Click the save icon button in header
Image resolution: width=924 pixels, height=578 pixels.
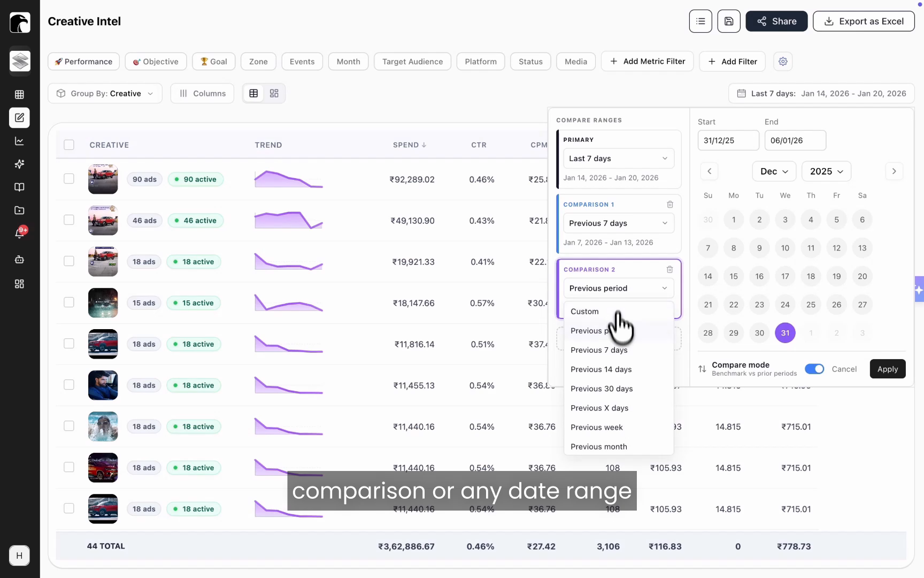(x=729, y=21)
